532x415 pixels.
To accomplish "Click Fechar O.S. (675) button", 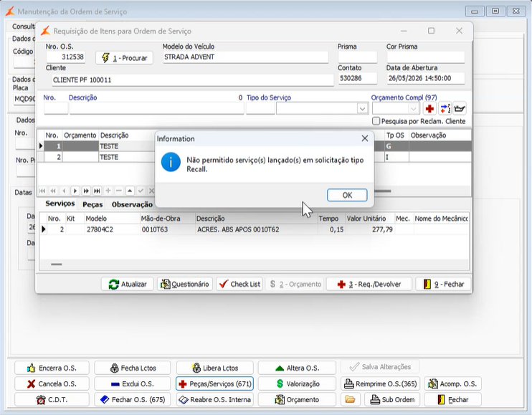I will pos(133,400).
